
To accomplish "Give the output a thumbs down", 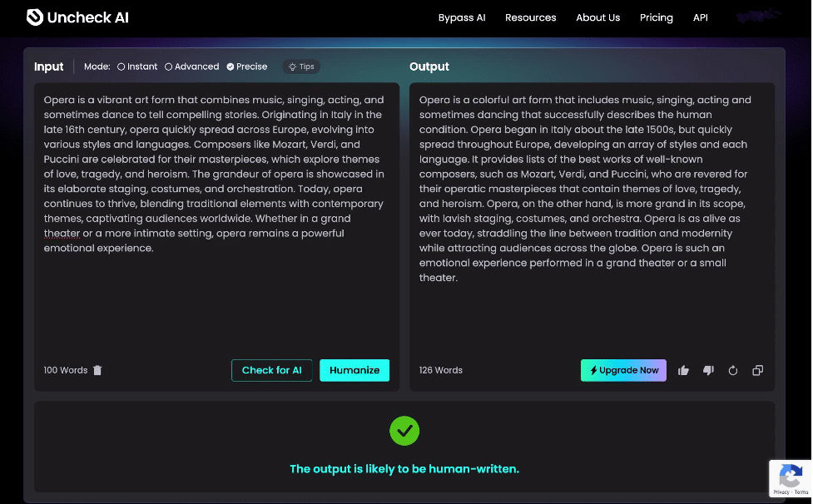I will [708, 370].
